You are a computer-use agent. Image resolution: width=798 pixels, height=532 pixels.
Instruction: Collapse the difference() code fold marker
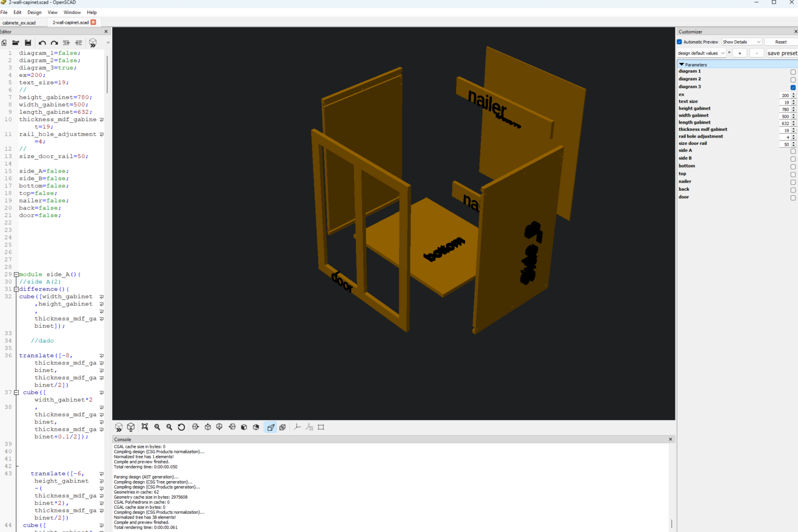coord(16,289)
